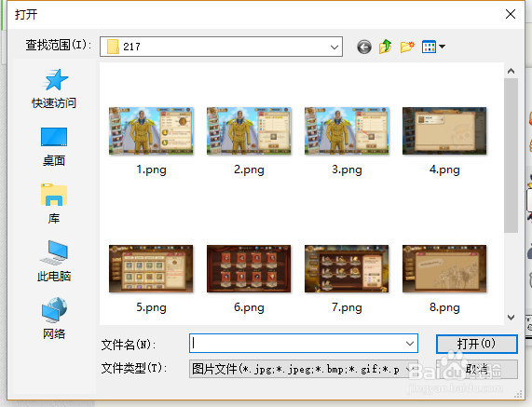
Task: Click the folder icon next to 217
Action: [113, 47]
